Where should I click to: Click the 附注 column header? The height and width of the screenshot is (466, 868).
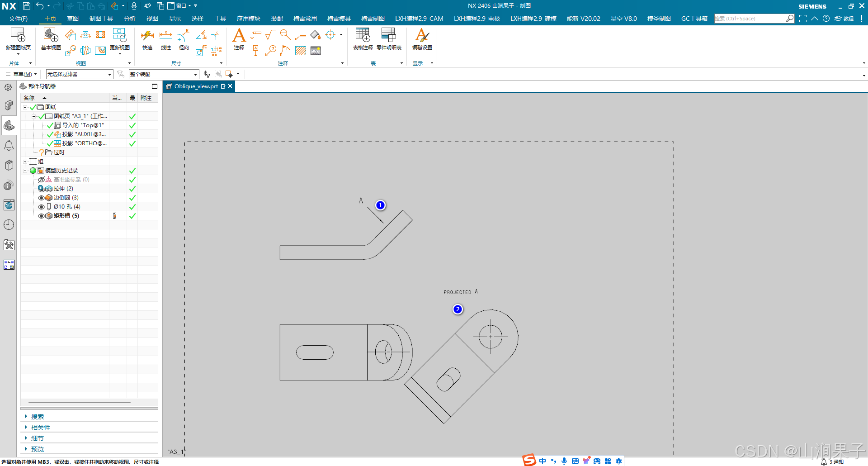[147, 98]
